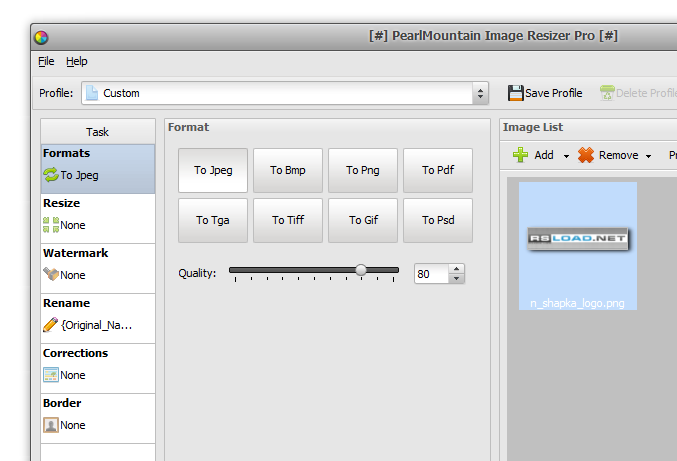The width and height of the screenshot is (677, 461).
Task: Choose the To Bmp format button
Action: [x=288, y=171]
